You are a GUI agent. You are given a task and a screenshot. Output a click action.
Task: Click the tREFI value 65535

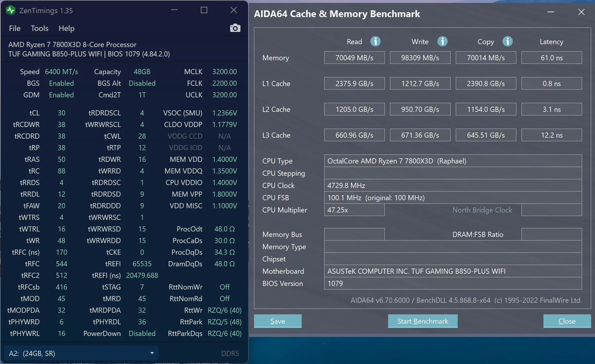pos(142,264)
